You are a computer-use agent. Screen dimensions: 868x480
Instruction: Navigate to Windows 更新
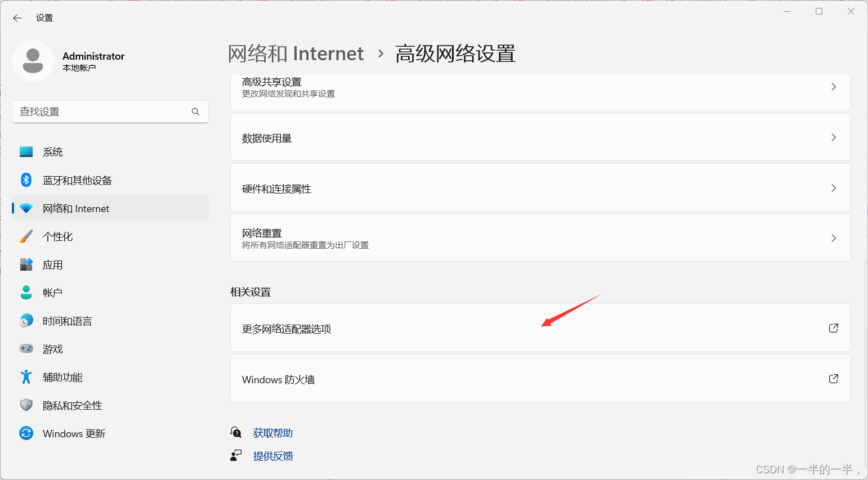[110, 433]
